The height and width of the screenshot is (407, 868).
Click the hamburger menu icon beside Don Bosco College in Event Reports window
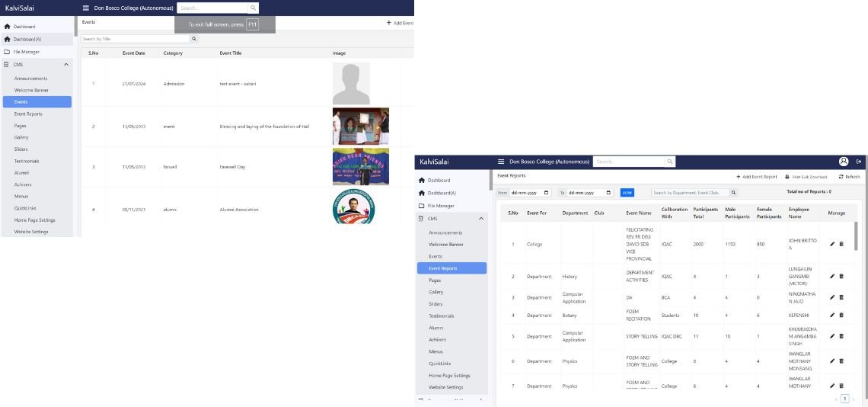pos(501,162)
